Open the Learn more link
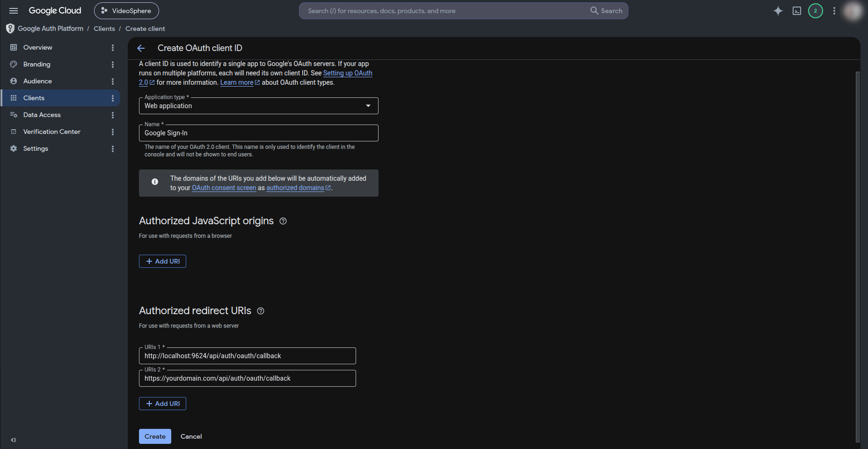 point(237,82)
